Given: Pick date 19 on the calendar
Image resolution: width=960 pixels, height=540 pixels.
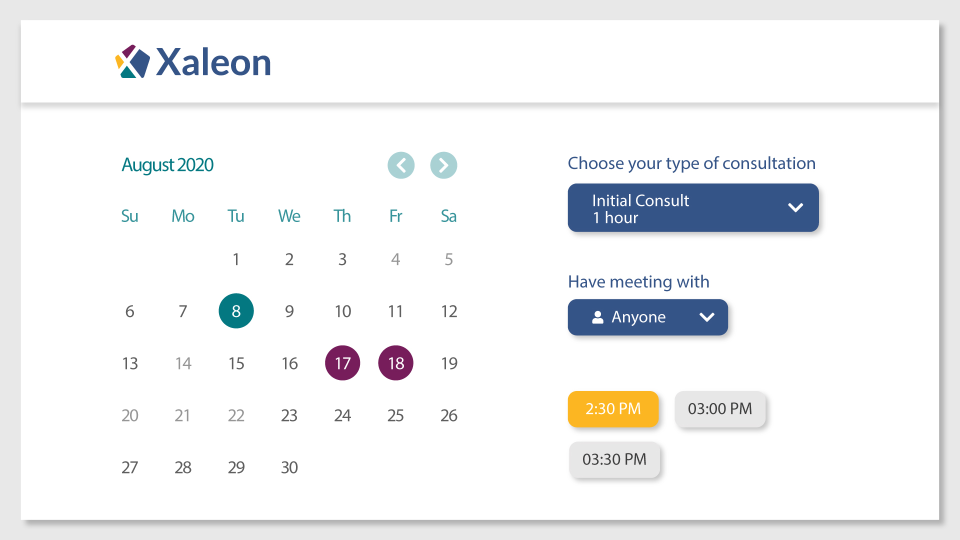Looking at the screenshot, I should click(449, 363).
